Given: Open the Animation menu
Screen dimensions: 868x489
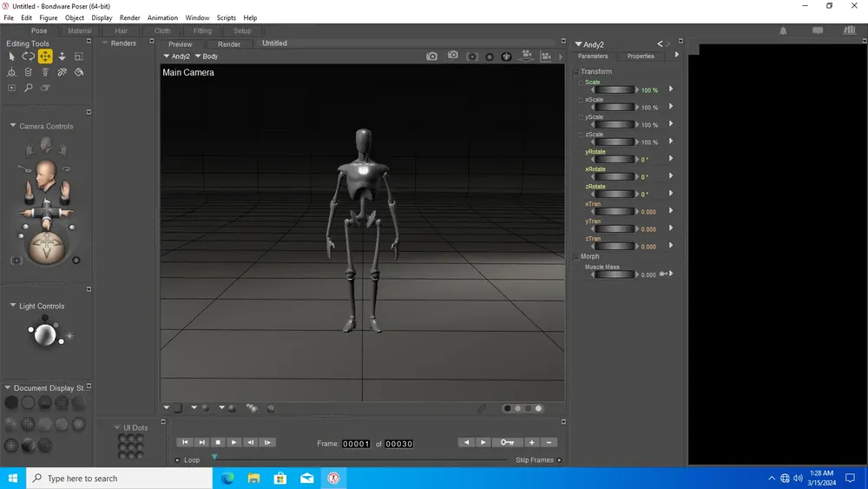Looking at the screenshot, I should pos(162,17).
